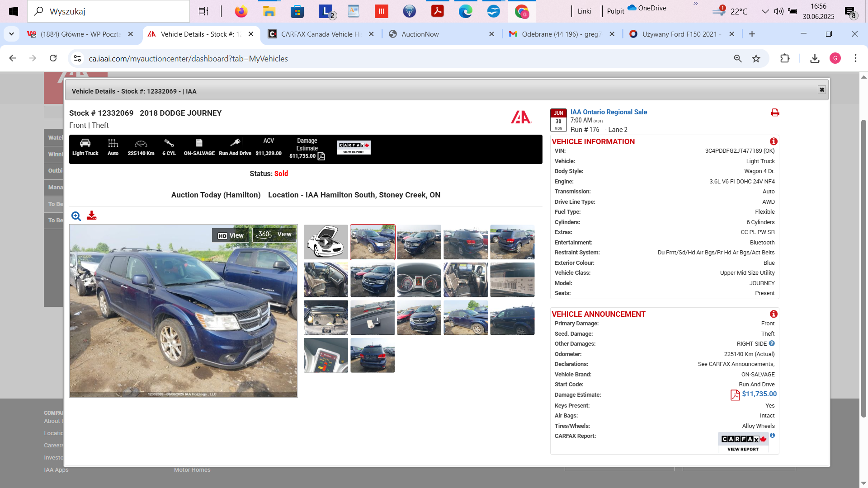Click the CARFAX View Report button in black bar
This screenshot has width=868, height=488.
tap(354, 147)
